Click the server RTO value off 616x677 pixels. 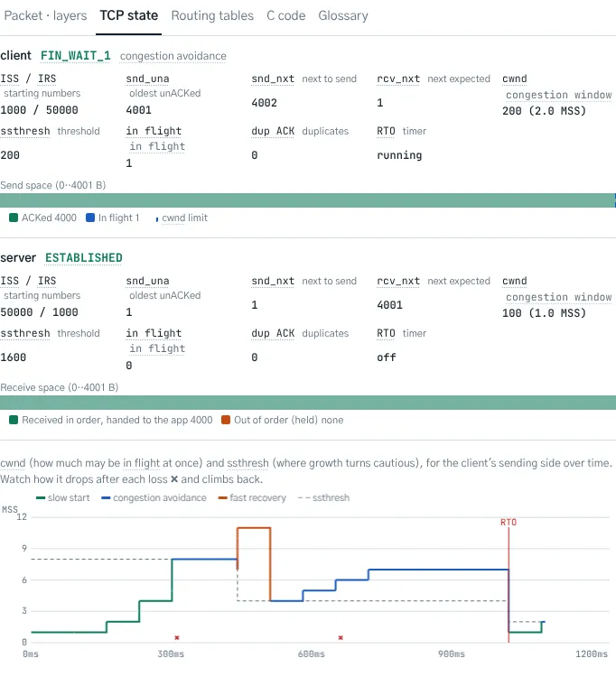[387, 357]
